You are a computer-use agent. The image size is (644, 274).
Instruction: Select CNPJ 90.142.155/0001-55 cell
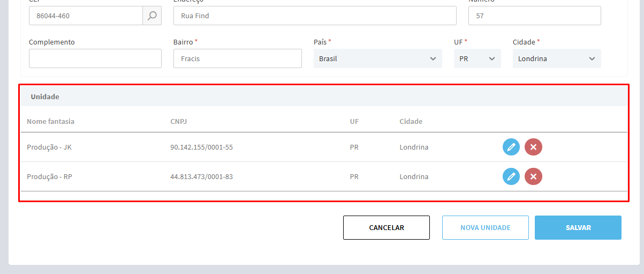click(201, 147)
